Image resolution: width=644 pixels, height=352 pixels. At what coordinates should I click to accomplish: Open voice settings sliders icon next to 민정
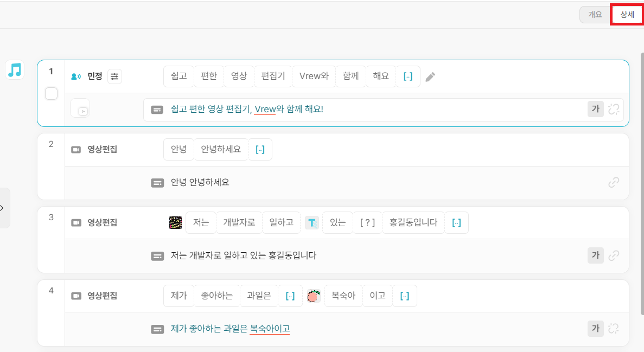coord(114,76)
